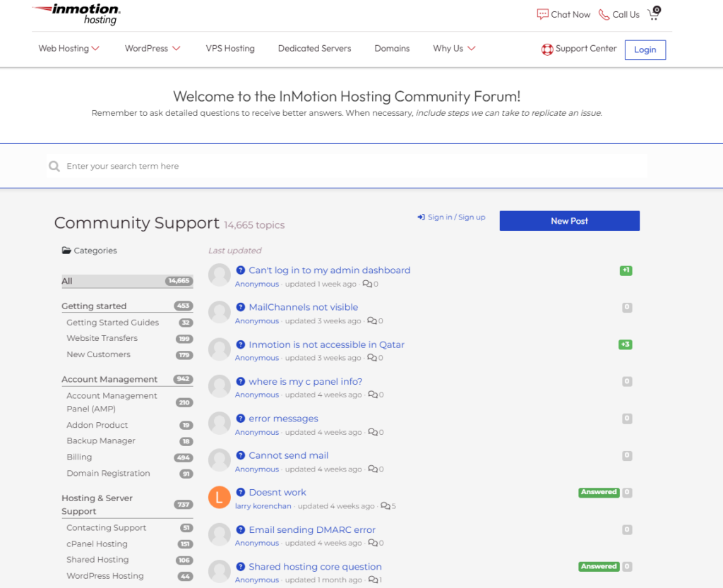Screen dimensions: 723x588
Task: Open Getting Started Guides subcategory
Action: pos(112,323)
